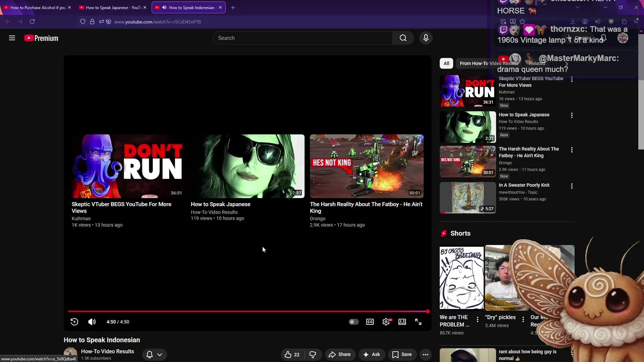This screenshot has height=362, width=644.
Task: Click the Share button
Action: (340, 354)
